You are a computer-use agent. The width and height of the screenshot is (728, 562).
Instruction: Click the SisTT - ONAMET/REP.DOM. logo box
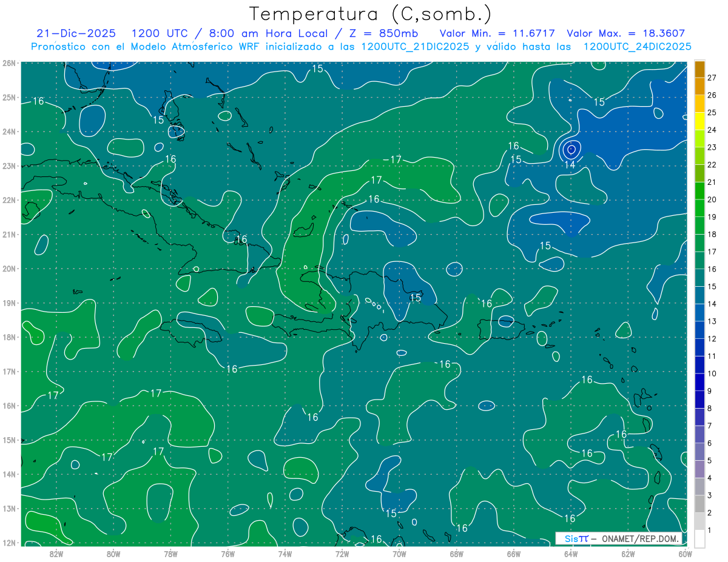pyautogui.click(x=618, y=538)
